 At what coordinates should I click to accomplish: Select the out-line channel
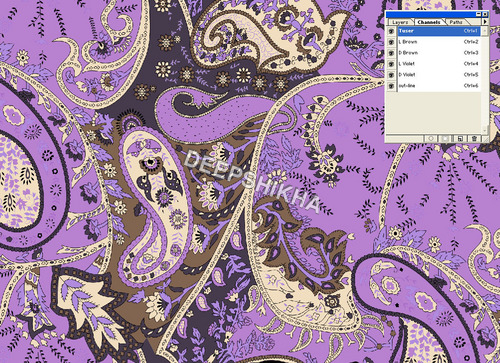pos(439,86)
